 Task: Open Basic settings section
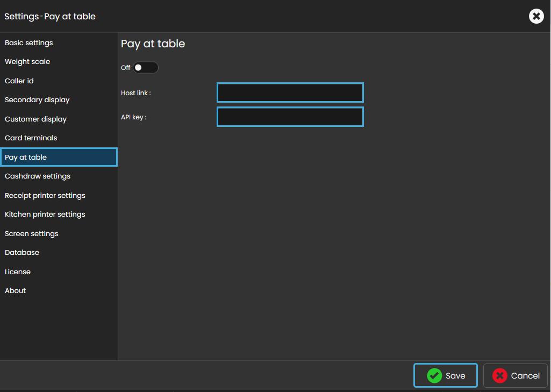29,43
